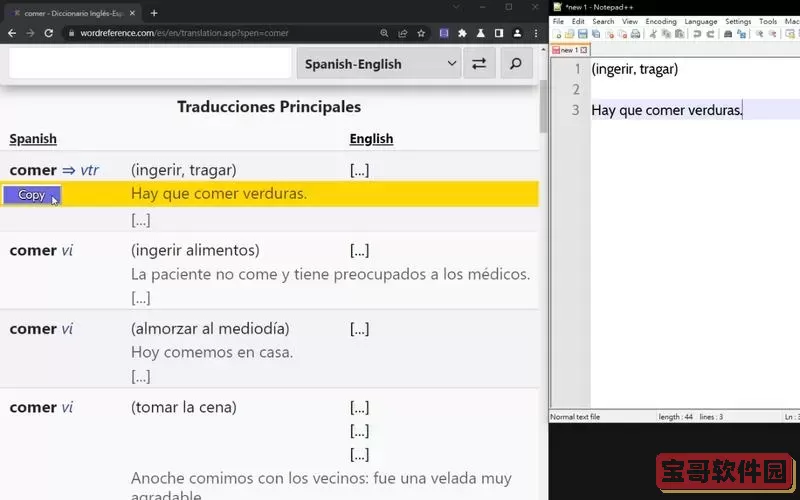Open the Chrome three-dot menu
Viewport: 800px width, 500px height.
(537, 33)
